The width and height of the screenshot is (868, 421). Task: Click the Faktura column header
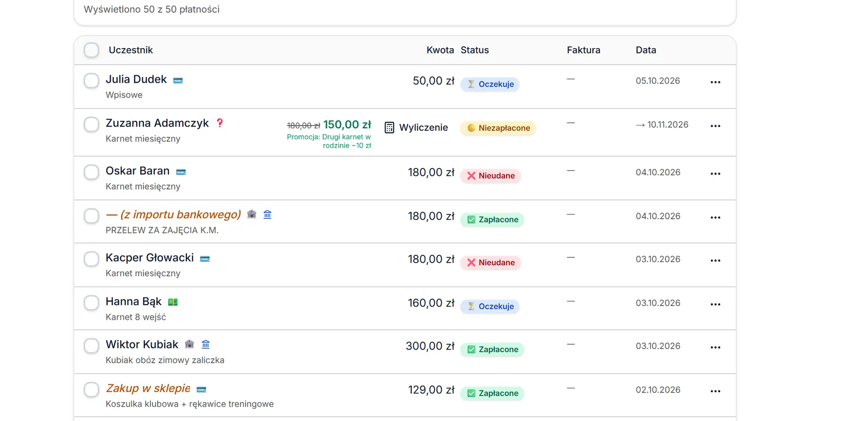click(583, 50)
